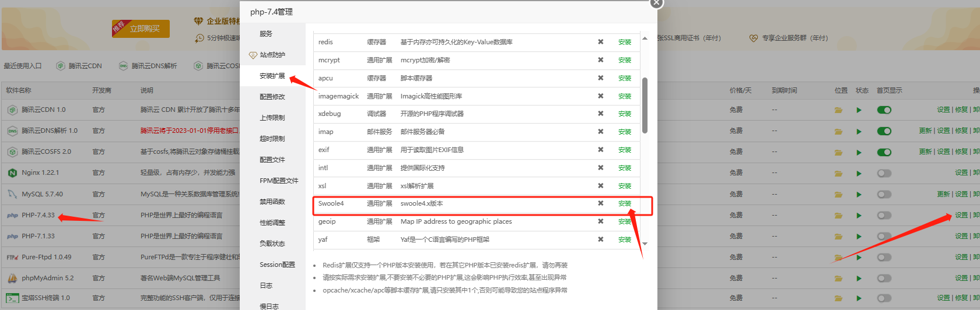Click the extension list scrollbar thumb
The image size is (980, 310).
click(645, 105)
